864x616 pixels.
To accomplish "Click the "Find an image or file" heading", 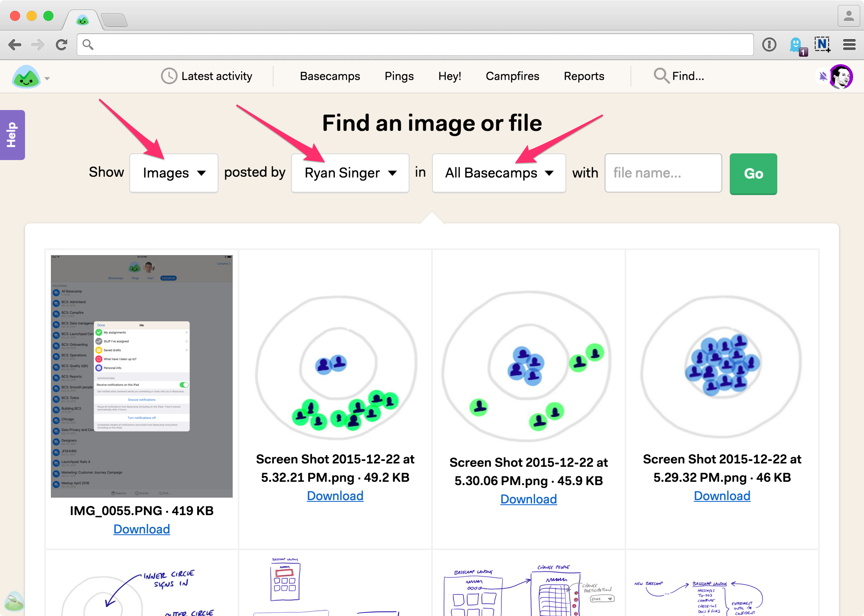I will pyautogui.click(x=432, y=123).
